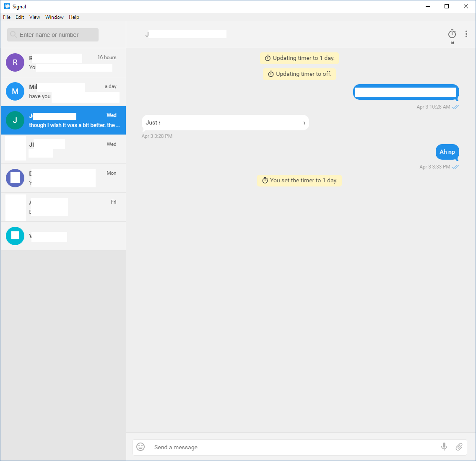Open the View menu
Image resolution: width=476 pixels, height=461 pixels.
click(x=34, y=17)
